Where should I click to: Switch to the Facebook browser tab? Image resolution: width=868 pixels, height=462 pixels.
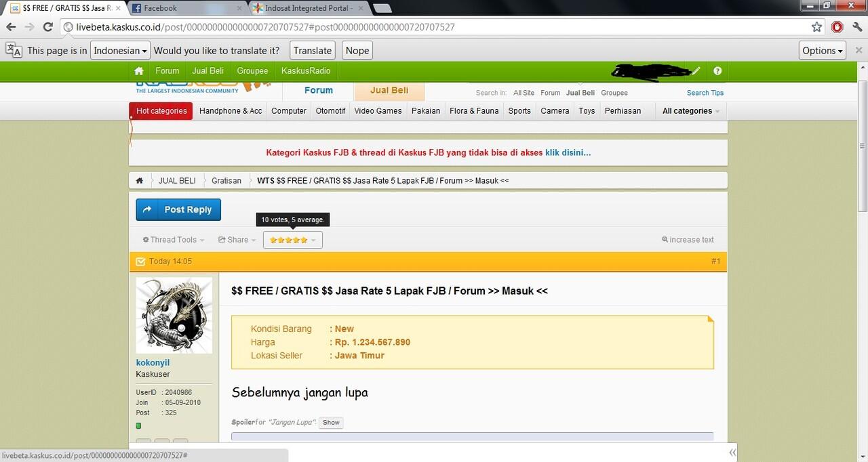184,8
